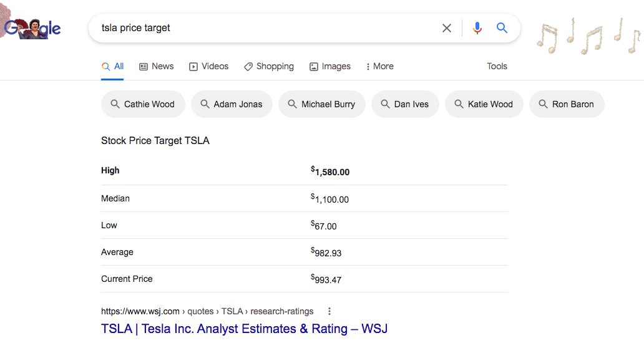The image size is (644, 348).
Task: Select the All results tab
Action: [112, 67]
